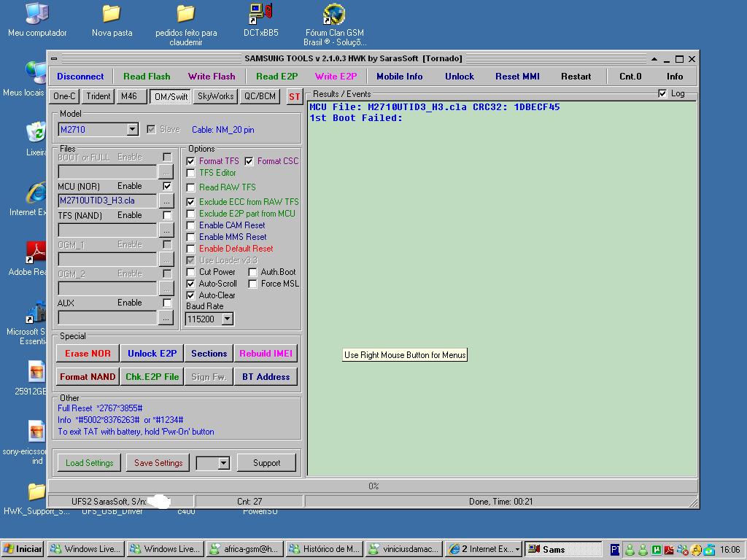Click the MCU file name field
This screenshot has width=747, height=560.
pos(107,201)
